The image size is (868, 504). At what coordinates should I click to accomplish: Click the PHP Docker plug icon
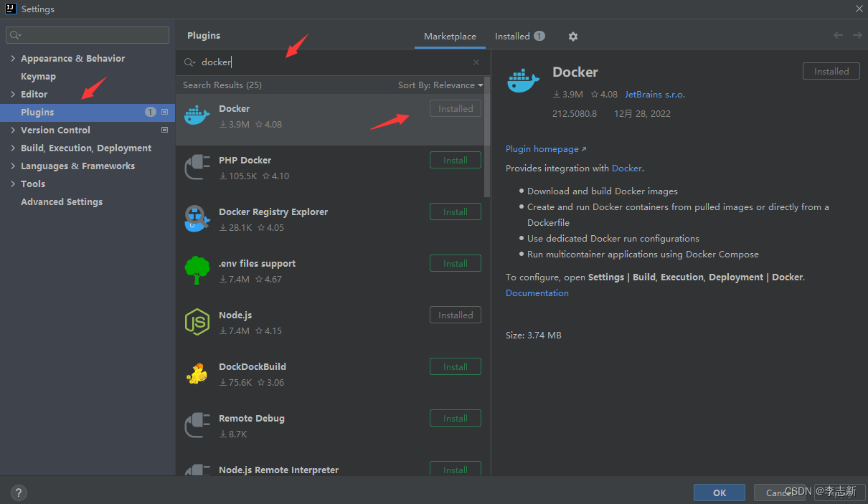pyautogui.click(x=197, y=167)
